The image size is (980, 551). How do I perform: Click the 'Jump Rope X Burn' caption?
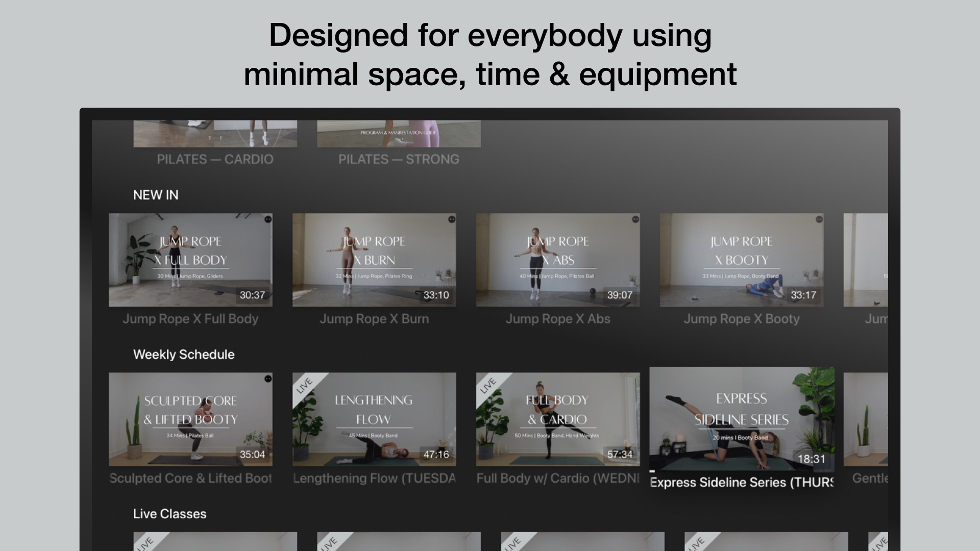(x=374, y=319)
